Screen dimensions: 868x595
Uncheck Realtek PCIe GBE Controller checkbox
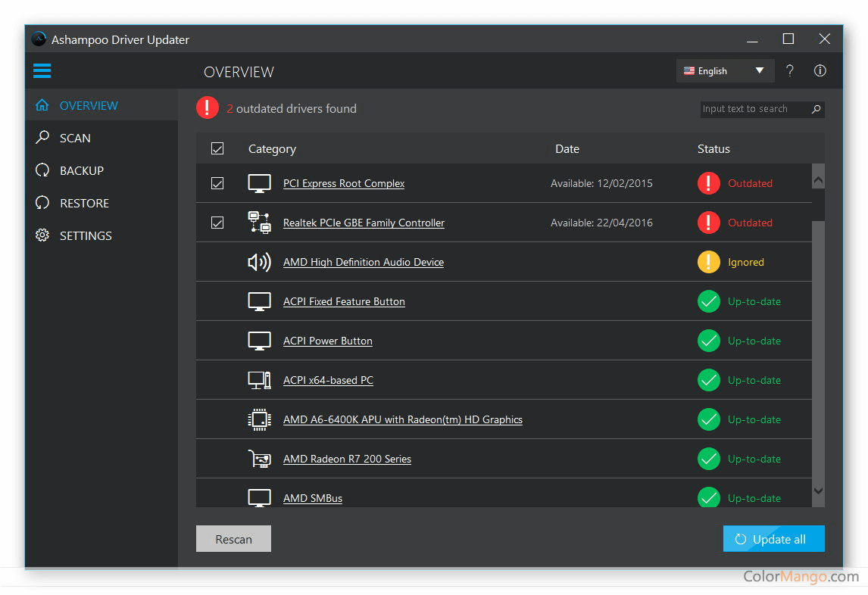pos(217,223)
